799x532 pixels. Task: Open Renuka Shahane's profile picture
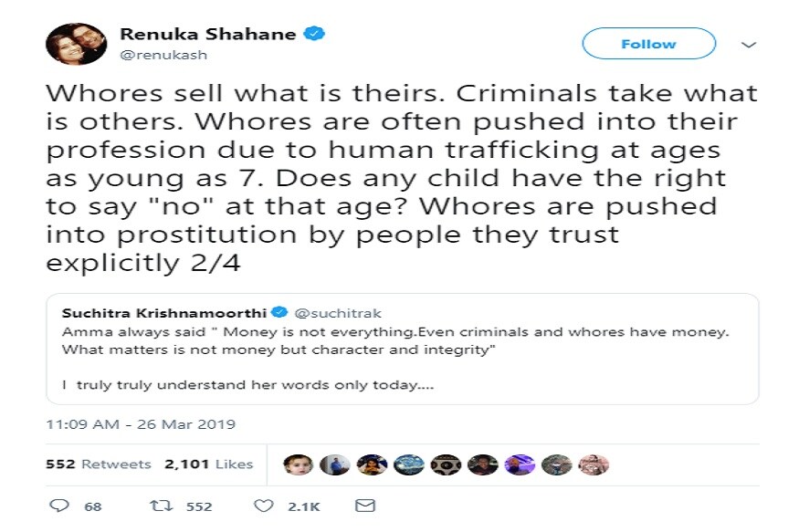coord(76,44)
